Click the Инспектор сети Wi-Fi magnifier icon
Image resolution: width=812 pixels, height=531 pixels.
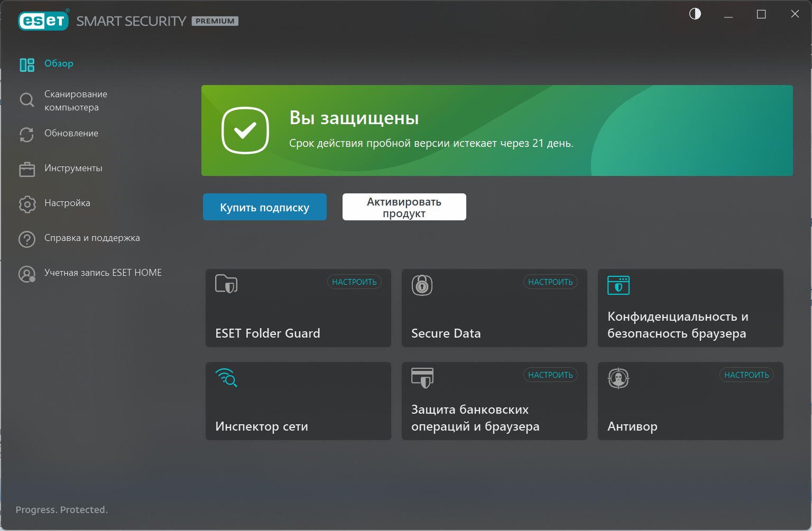226,378
